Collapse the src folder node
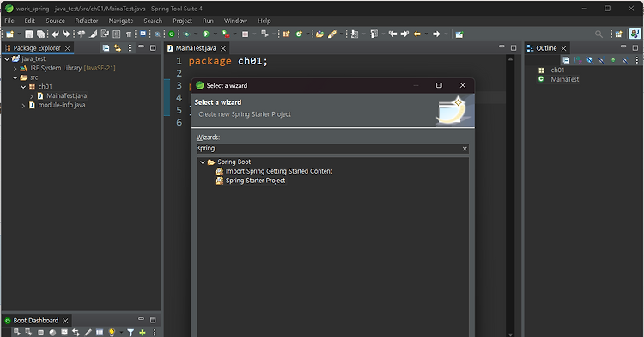 click(x=15, y=77)
